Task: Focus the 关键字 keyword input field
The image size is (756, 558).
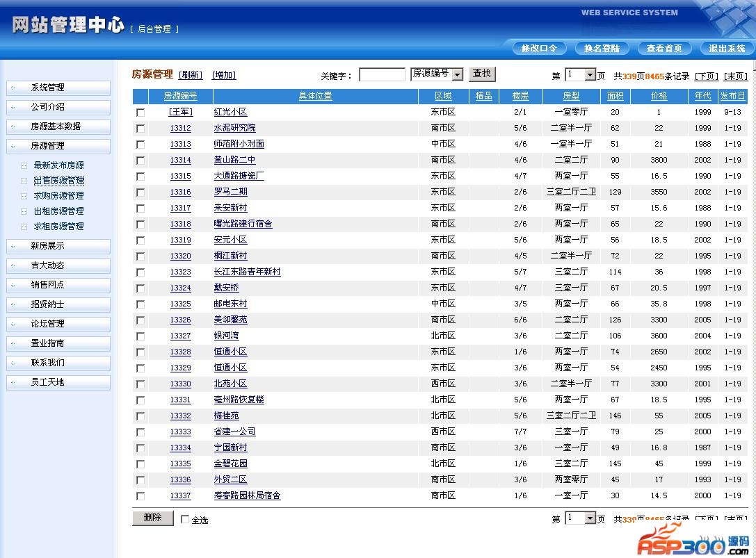Action: pyautogui.click(x=383, y=74)
